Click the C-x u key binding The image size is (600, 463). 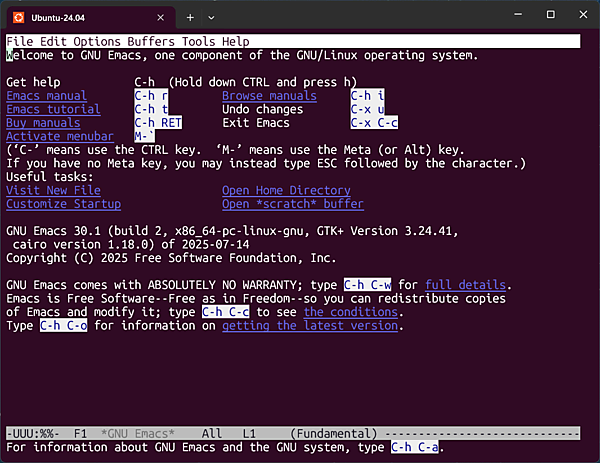[x=367, y=109]
